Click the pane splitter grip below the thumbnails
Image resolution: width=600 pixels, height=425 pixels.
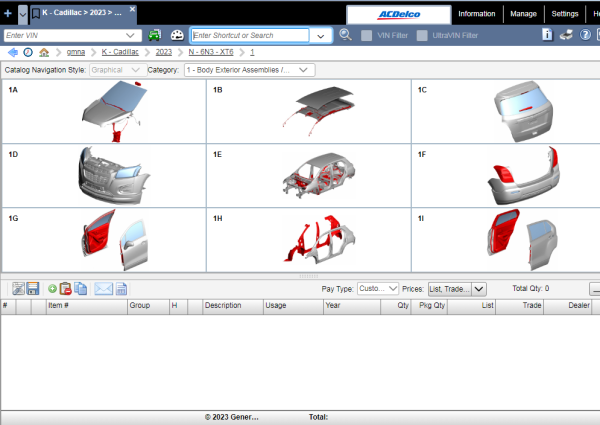click(x=308, y=276)
